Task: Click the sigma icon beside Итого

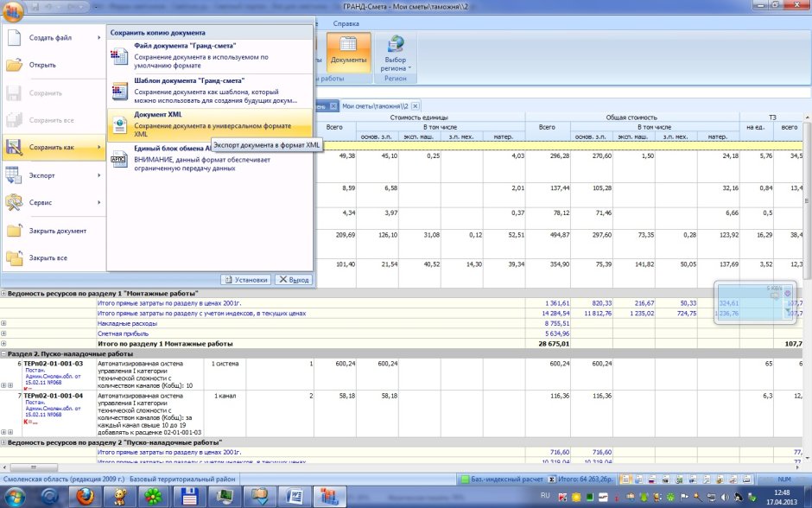Action: pyautogui.click(x=552, y=479)
